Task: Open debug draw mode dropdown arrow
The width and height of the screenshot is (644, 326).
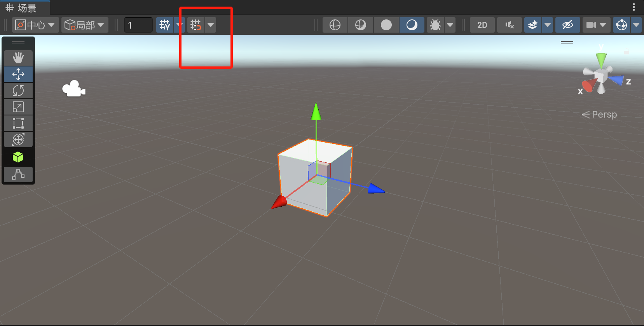Action: click(x=450, y=25)
